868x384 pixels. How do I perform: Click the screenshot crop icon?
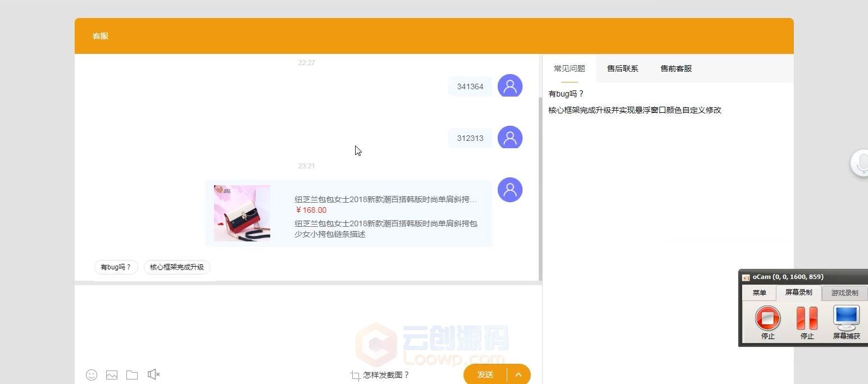point(355,376)
